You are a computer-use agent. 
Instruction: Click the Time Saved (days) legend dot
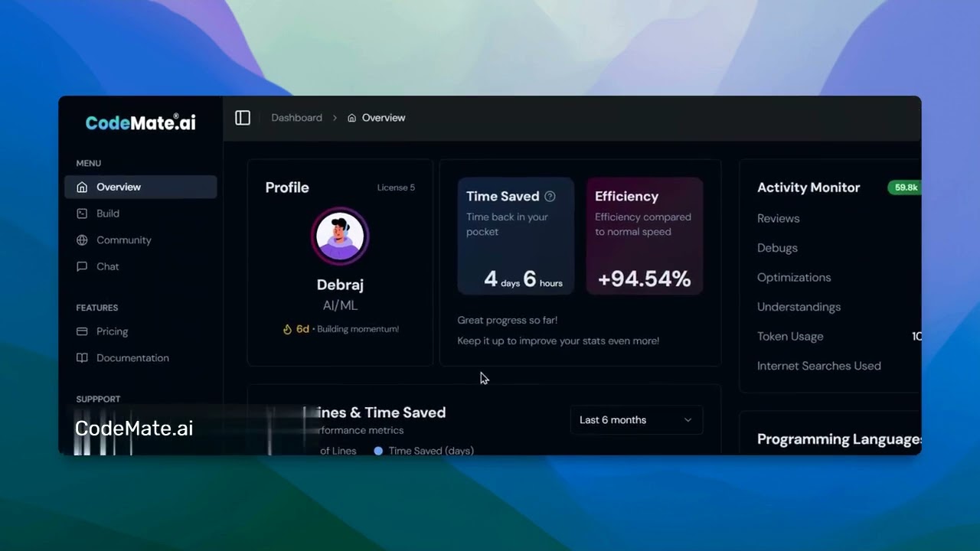[x=378, y=451]
